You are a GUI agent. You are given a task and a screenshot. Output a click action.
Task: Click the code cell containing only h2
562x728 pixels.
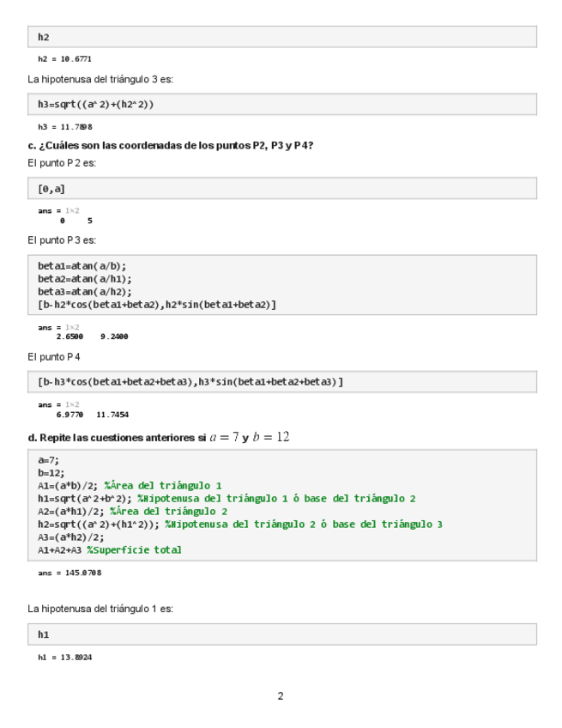click(x=281, y=37)
